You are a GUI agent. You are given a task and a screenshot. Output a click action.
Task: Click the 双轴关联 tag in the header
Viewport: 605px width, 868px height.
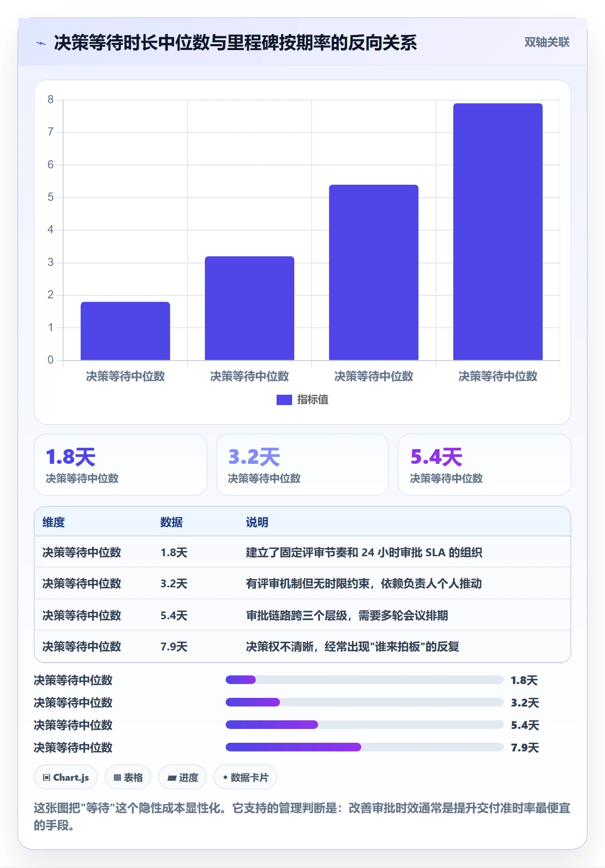pos(547,42)
